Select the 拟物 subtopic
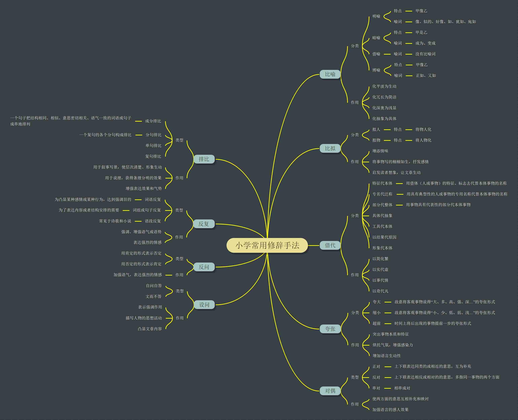This screenshot has height=420, width=518. pos(376,140)
